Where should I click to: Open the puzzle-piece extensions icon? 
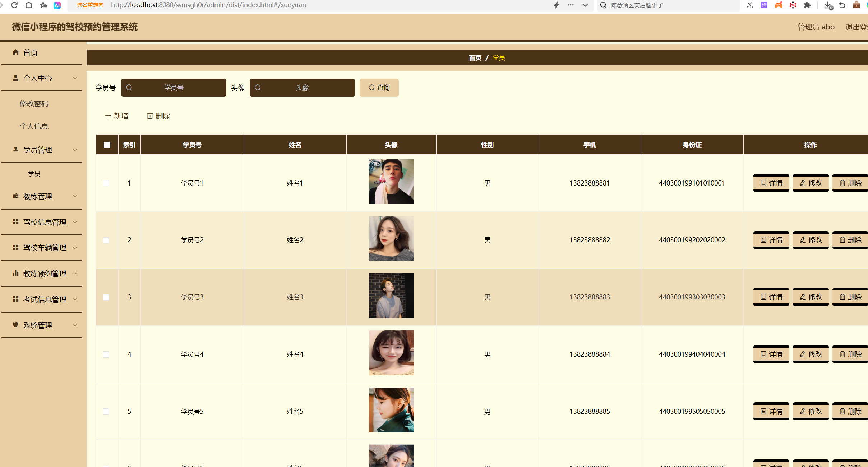807,5
